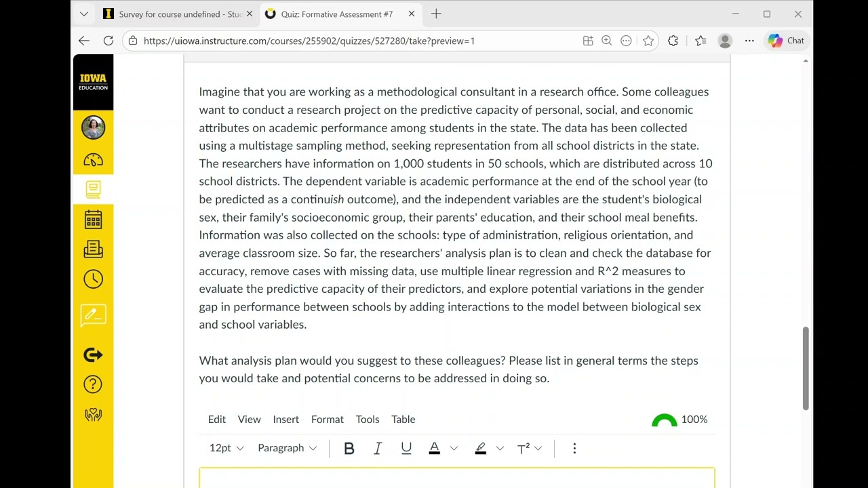The image size is (868, 488).
Task: Apply the background highlight color button
Action: tap(481, 448)
